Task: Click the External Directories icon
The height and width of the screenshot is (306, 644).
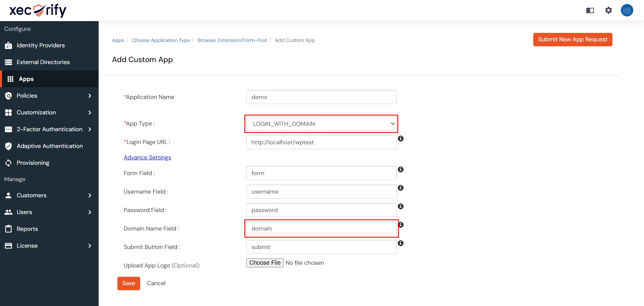Action: pos(8,62)
